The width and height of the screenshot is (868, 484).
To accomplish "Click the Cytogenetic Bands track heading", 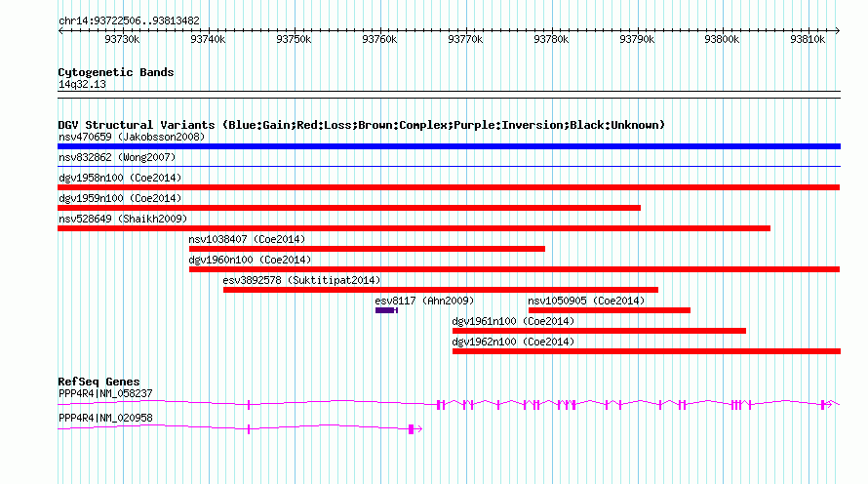I will point(116,72).
